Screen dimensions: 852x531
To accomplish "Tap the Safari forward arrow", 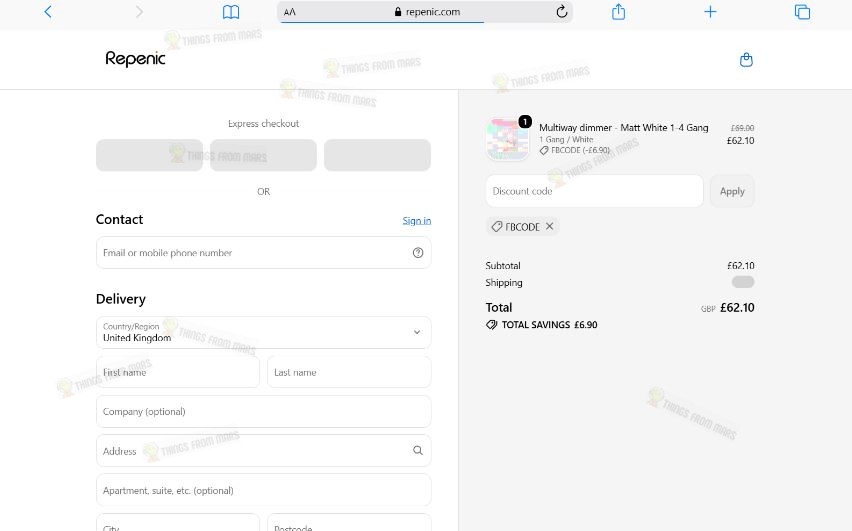I will (x=139, y=12).
